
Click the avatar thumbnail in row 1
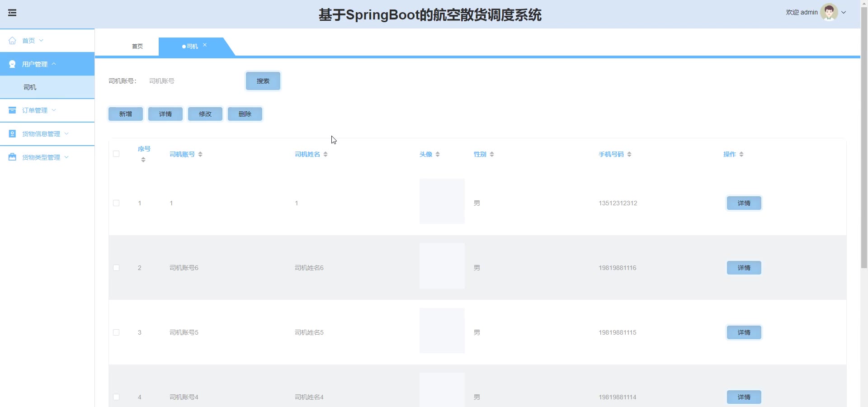(442, 201)
